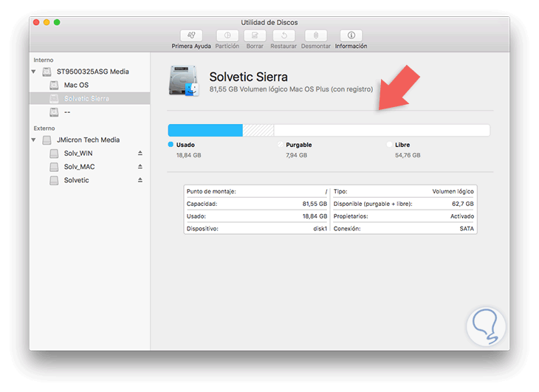The height and width of the screenshot is (392, 539).
Task: Eject the Solv_WIN volume
Action: tap(140, 153)
